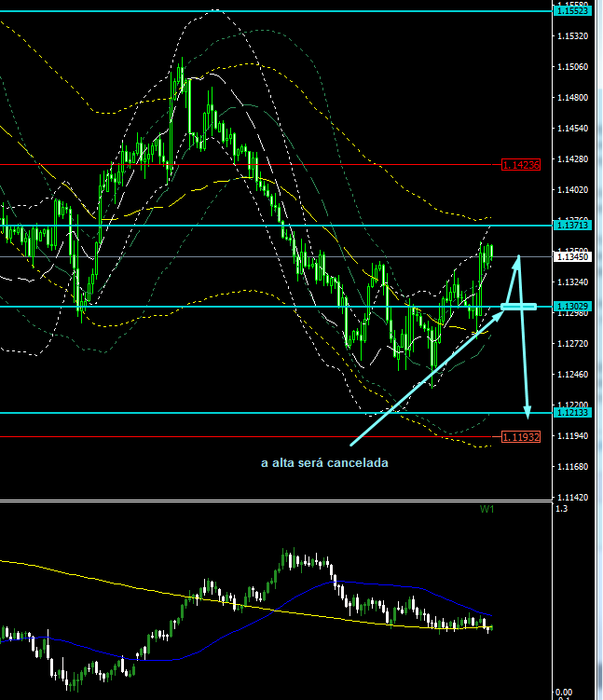Click the 1.13029 cyan level label
Screen dimensions: 603x700
[571, 307]
